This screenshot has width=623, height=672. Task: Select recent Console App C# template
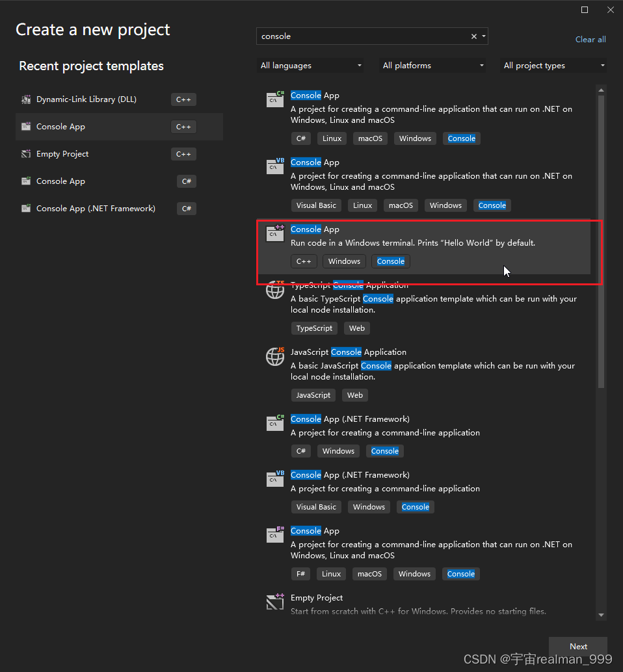click(x=119, y=181)
